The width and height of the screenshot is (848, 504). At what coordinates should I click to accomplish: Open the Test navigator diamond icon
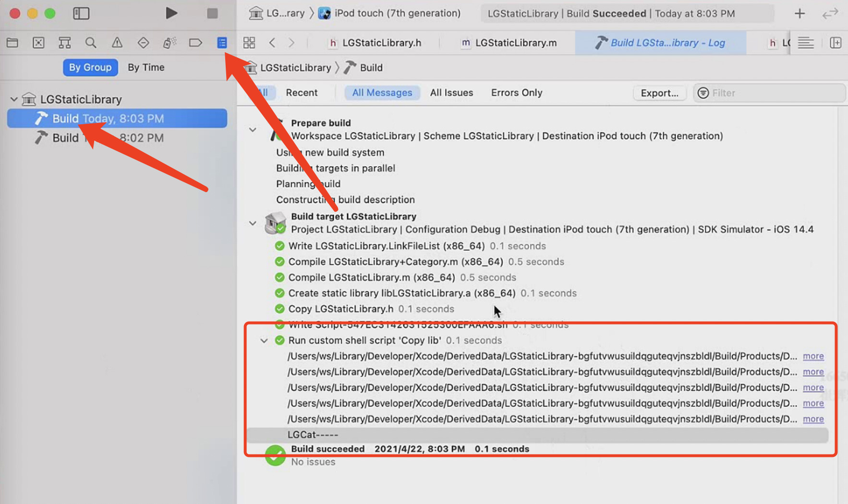point(143,43)
